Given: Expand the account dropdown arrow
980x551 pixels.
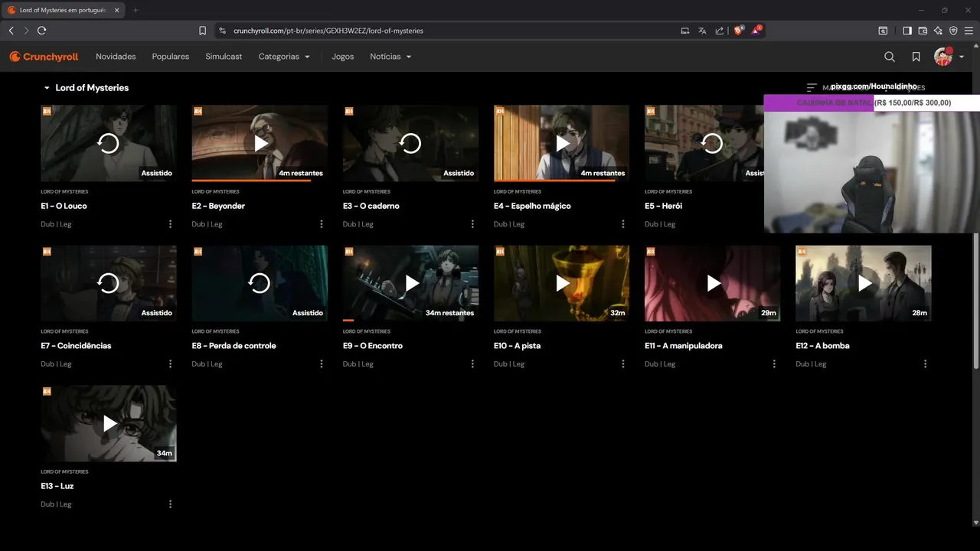Looking at the screenshot, I should coord(961,57).
